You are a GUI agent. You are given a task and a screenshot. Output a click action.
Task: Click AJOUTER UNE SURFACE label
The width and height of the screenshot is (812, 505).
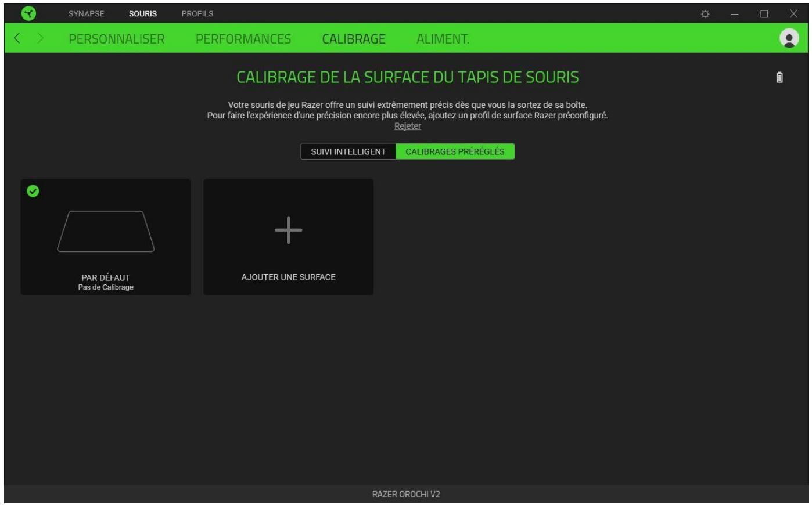(289, 277)
